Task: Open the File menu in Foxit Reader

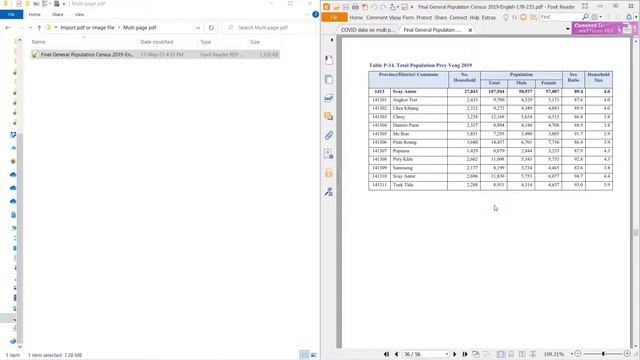Action: (334, 17)
